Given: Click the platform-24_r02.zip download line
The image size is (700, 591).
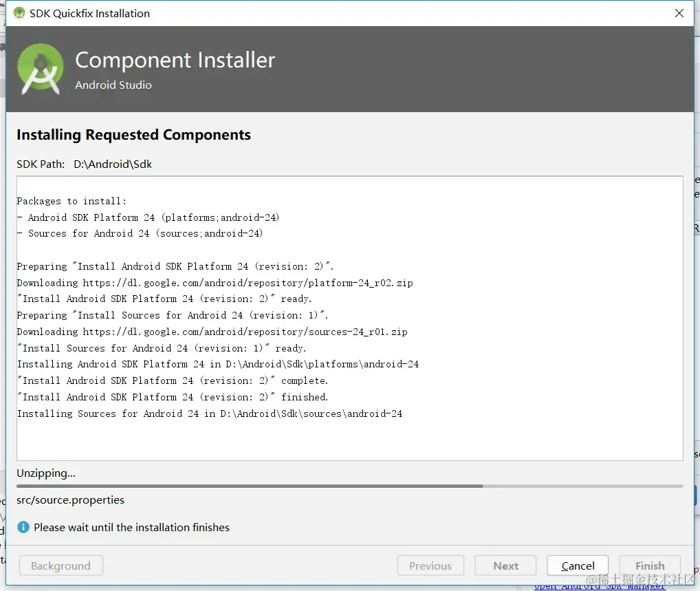Looking at the screenshot, I should point(215,283).
